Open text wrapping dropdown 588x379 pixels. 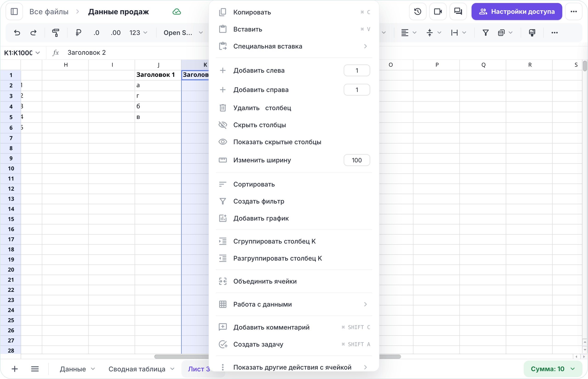(458, 33)
